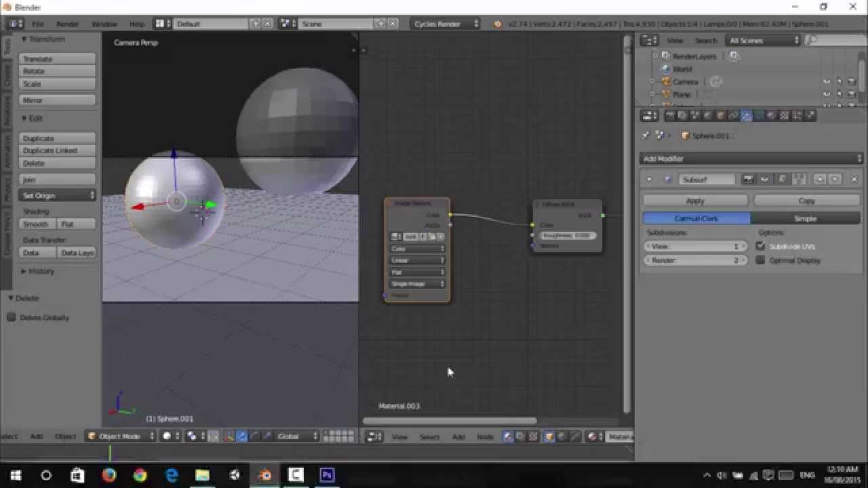The width and height of the screenshot is (868, 488).
Task: Select the translate manipulator icon in viewport header
Action: click(x=242, y=436)
